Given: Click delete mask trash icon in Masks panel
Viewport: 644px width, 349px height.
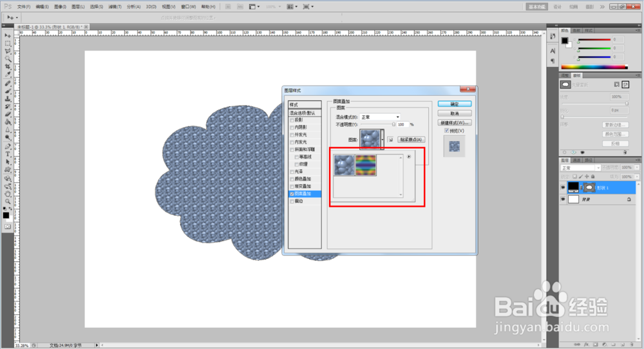Looking at the screenshot, I should click(625, 153).
